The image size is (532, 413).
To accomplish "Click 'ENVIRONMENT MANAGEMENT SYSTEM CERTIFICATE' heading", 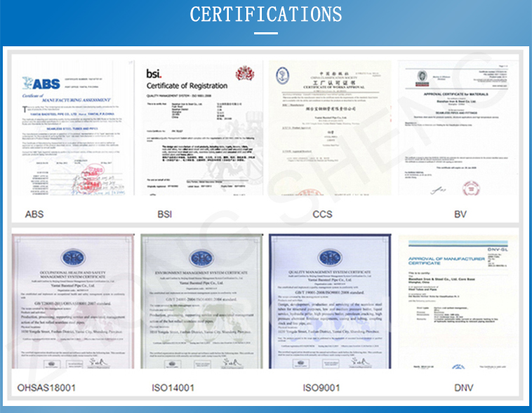I will [201, 273].
